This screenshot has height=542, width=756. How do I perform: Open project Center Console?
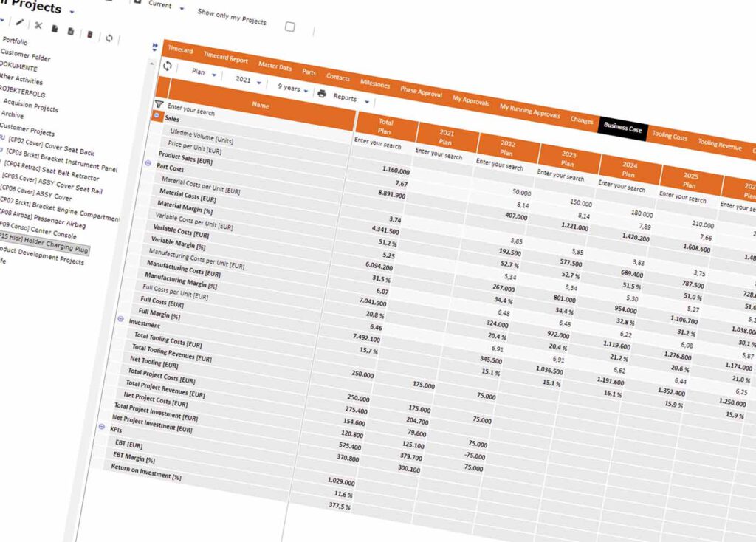(x=38, y=230)
